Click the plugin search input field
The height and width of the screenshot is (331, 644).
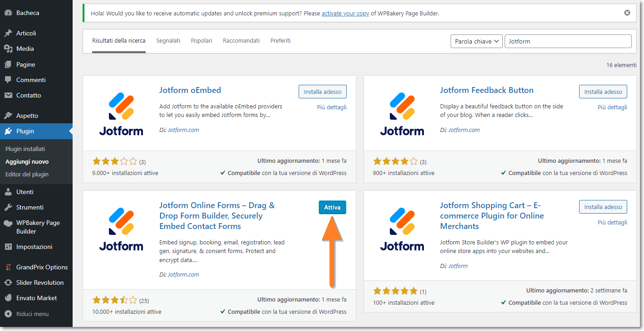[568, 41]
